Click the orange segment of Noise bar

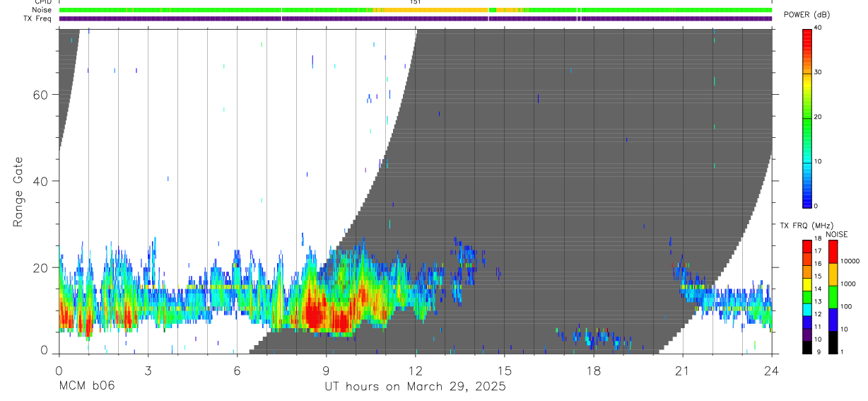coord(432,10)
